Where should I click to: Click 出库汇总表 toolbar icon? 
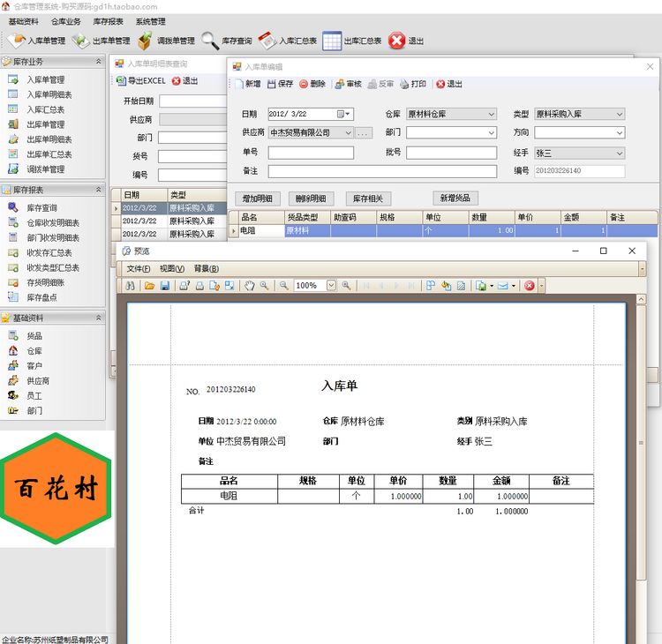[352, 41]
